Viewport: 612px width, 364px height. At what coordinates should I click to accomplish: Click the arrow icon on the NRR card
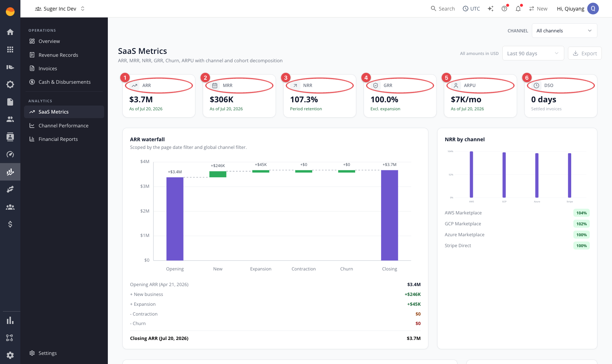pyautogui.click(x=295, y=86)
